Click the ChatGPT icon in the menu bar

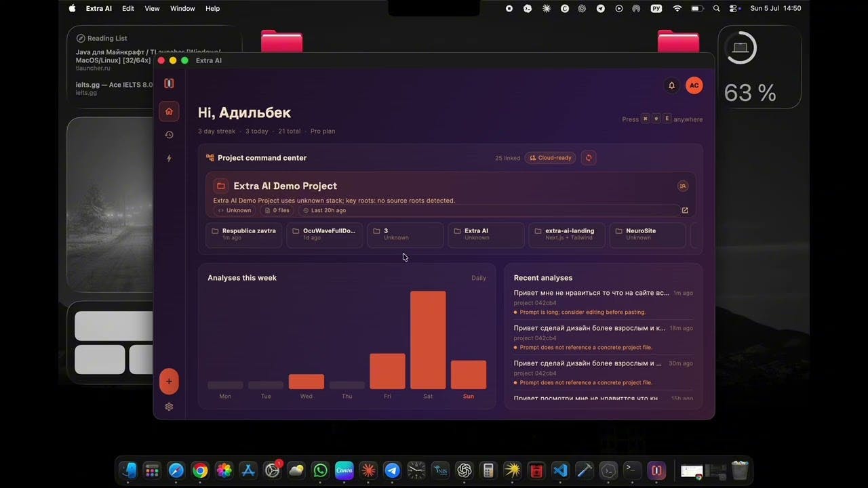pyautogui.click(x=583, y=9)
